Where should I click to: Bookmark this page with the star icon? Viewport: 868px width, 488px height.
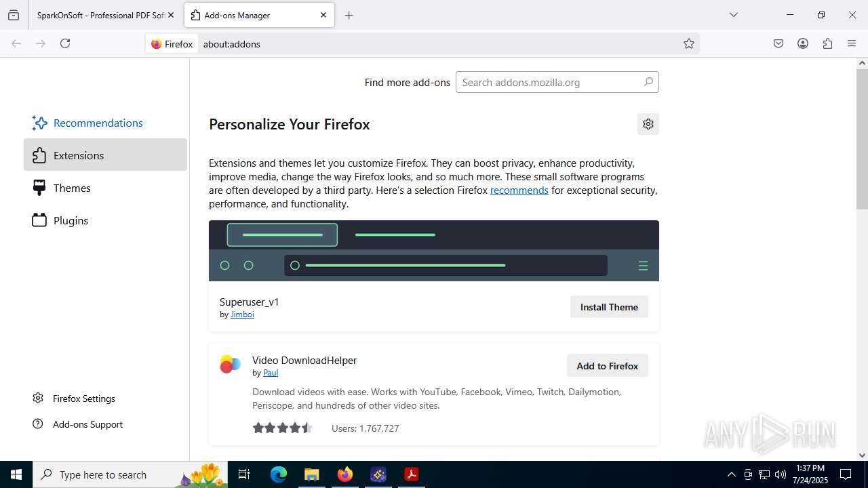click(x=689, y=43)
